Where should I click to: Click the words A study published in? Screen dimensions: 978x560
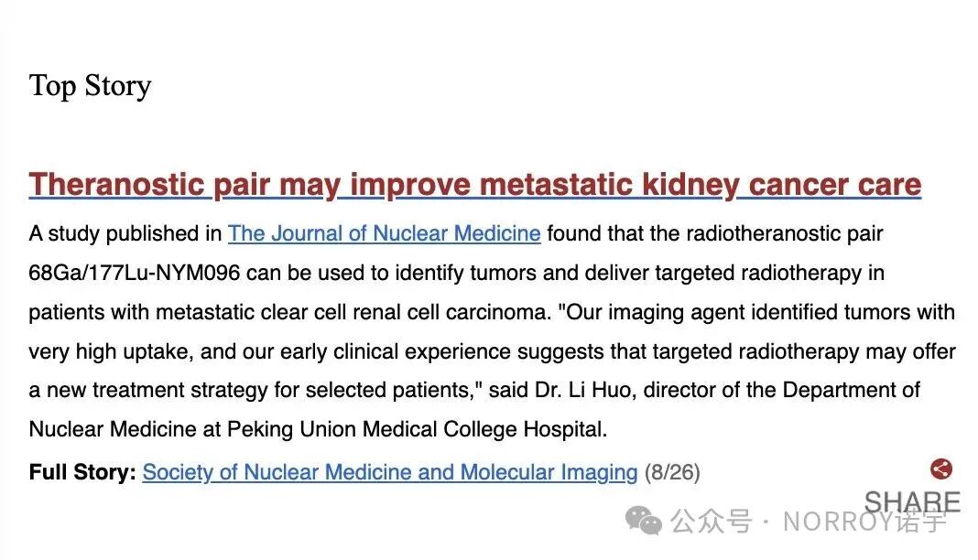(125, 233)
